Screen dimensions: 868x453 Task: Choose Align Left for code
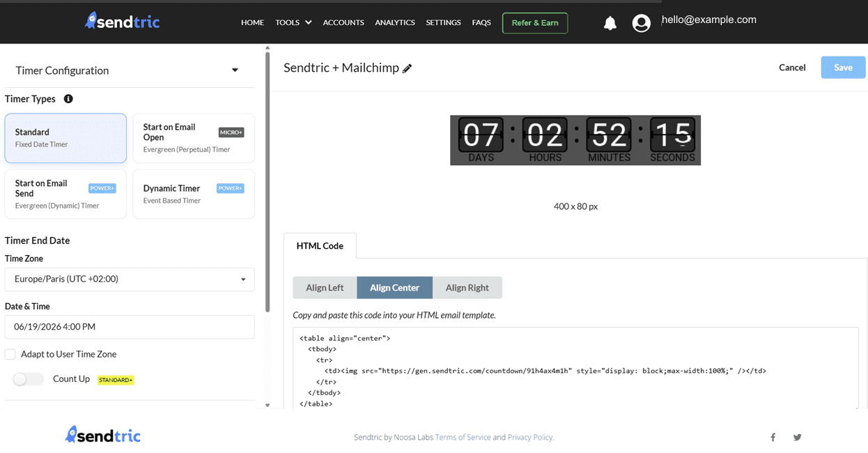[325, 288]
